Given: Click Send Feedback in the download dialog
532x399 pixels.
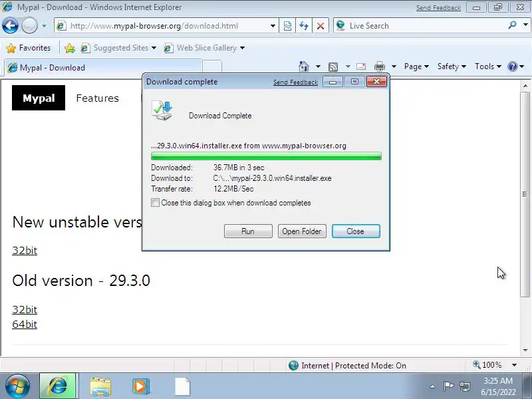Looking at the screenshot, I should [295, 82].
